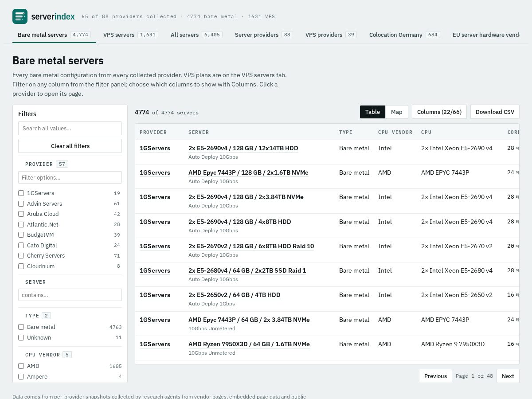
Task: Click the server contains field
Action: 70,295
